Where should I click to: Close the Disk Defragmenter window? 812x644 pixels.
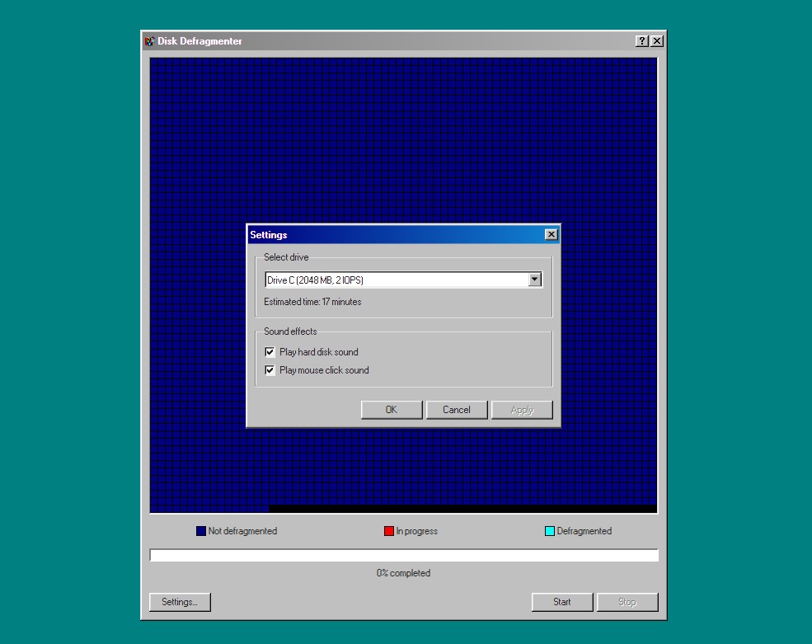(x=656, y=41)
